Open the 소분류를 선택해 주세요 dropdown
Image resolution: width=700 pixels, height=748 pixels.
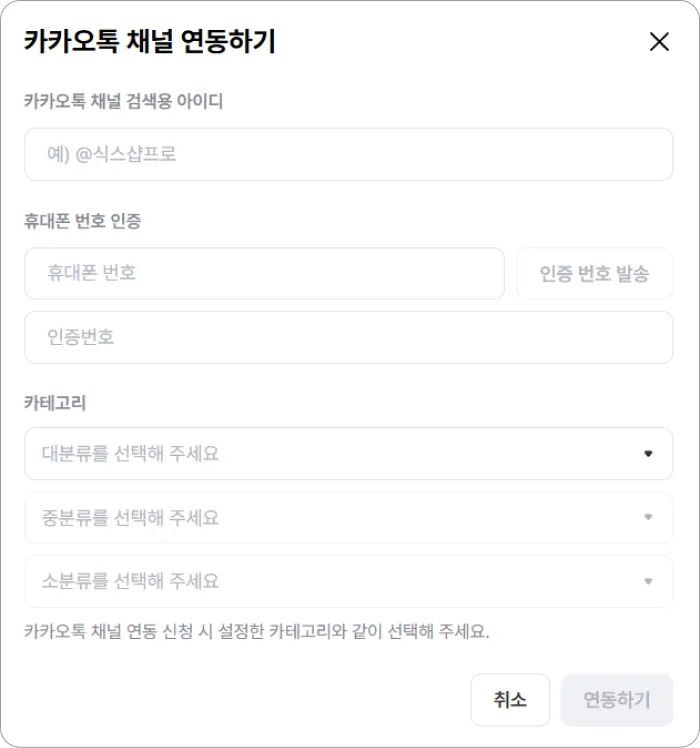click(348, 581)
